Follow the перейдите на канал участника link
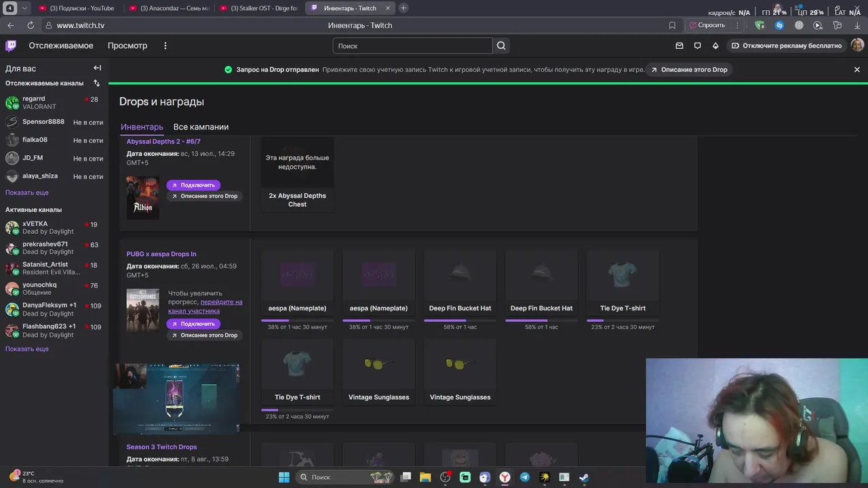 pos(205,306)
